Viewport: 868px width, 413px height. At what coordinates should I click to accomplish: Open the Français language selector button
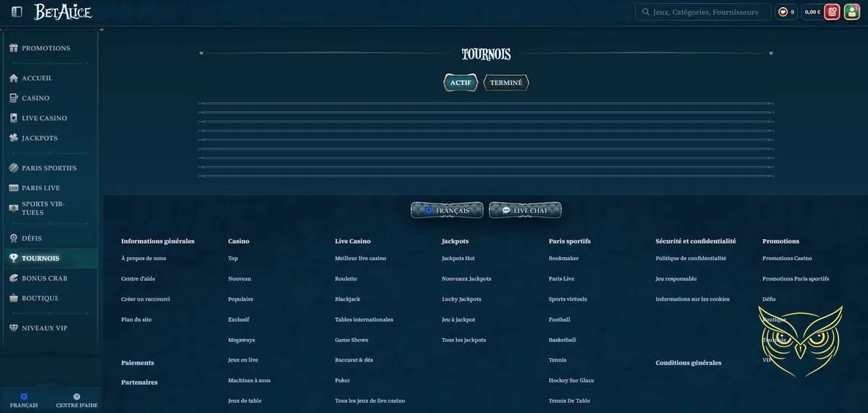click(x=447, y=210)
